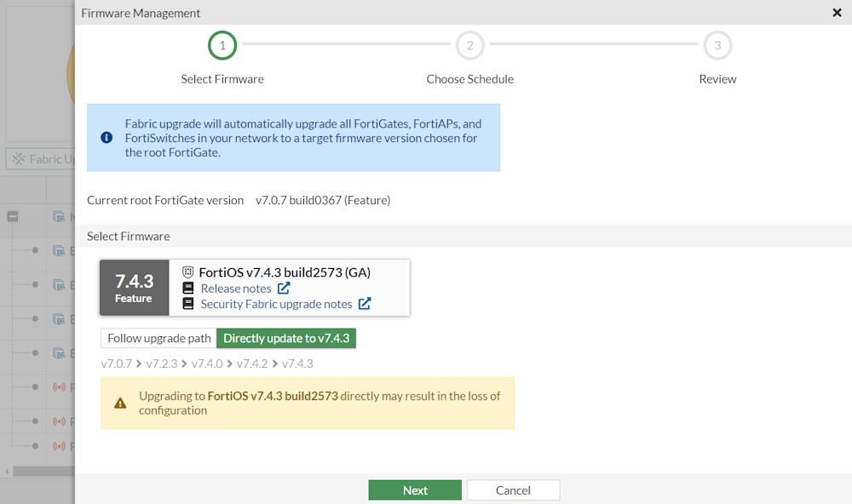The image size is (852, 504).
Task: Click the step 2 circle for Choose Schedule
Action: tap(469, 45)
